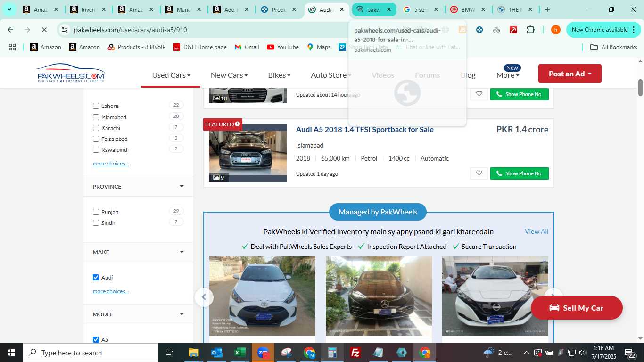Click the Windows taskbar search box

90,353
